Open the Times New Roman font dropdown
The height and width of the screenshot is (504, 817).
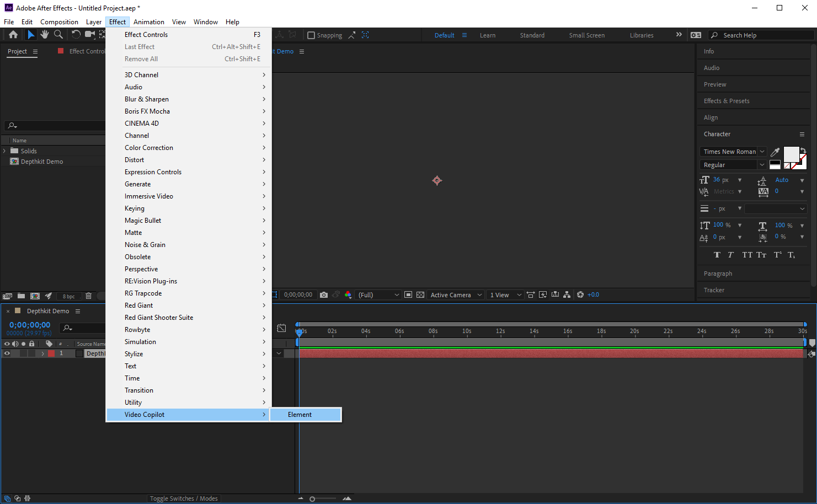click(733, 152)
